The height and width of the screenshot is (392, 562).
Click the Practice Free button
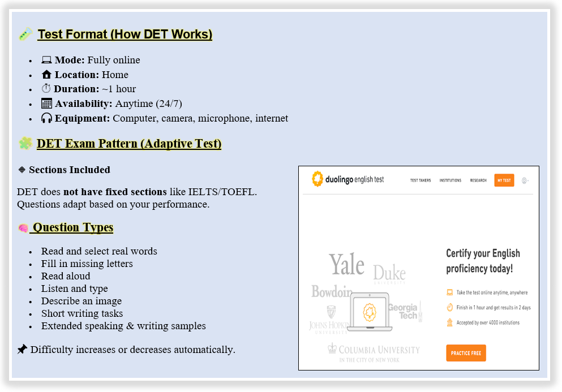(466, 353)
